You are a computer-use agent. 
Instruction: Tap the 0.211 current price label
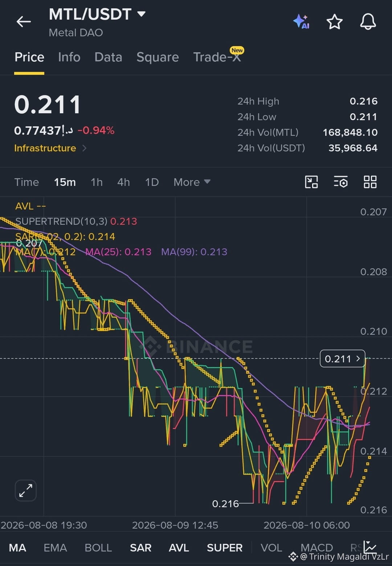click(343, 359)
